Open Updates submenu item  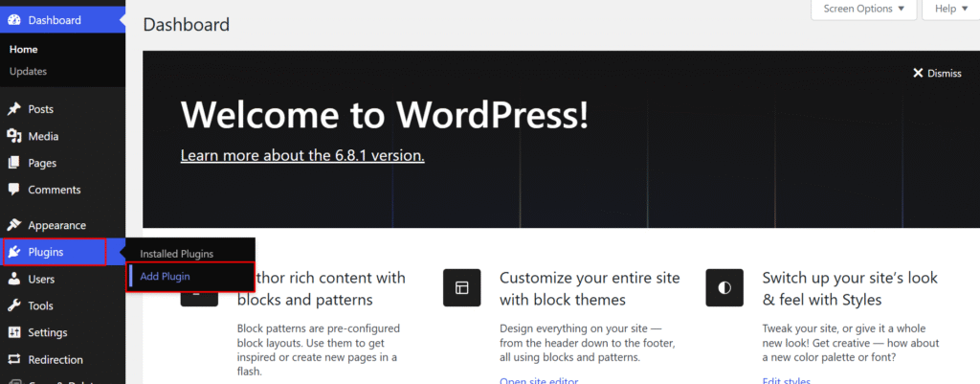28,71
